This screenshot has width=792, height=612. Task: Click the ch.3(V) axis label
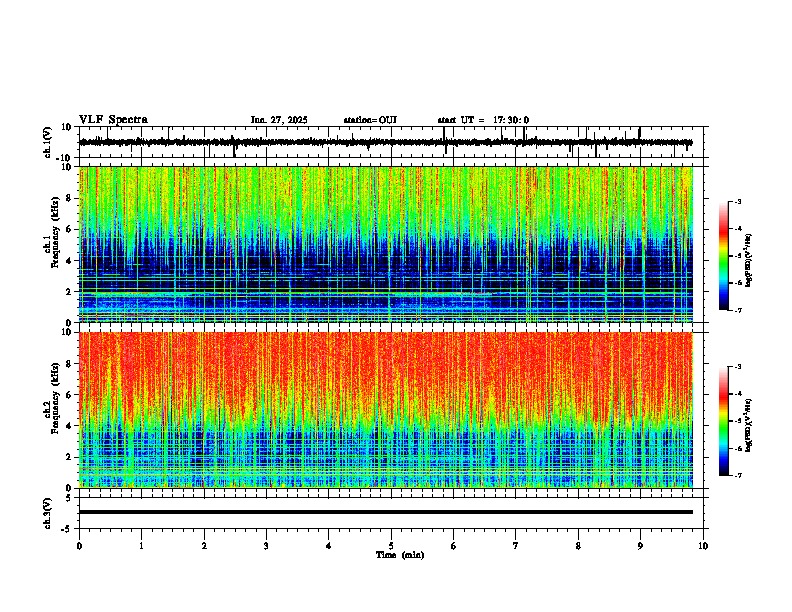[48, 513]
